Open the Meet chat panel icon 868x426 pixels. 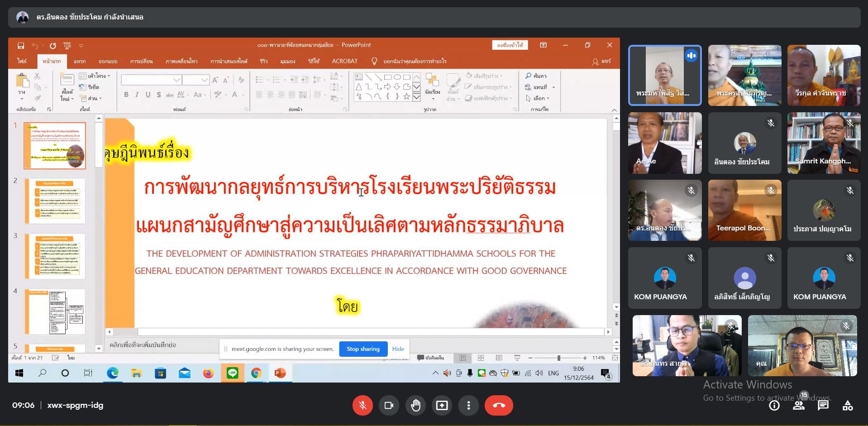point(823,406)
